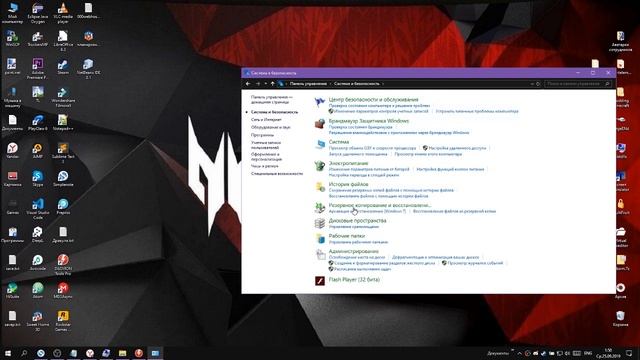Open taskbar search magnifier
The image size is (640, 360).
tap(24, 353)
